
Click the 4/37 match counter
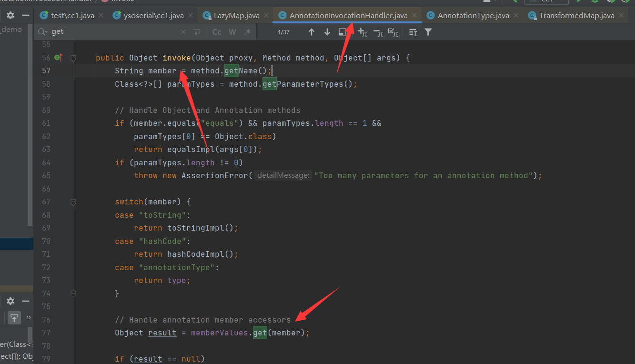click(x=283, y=32)
